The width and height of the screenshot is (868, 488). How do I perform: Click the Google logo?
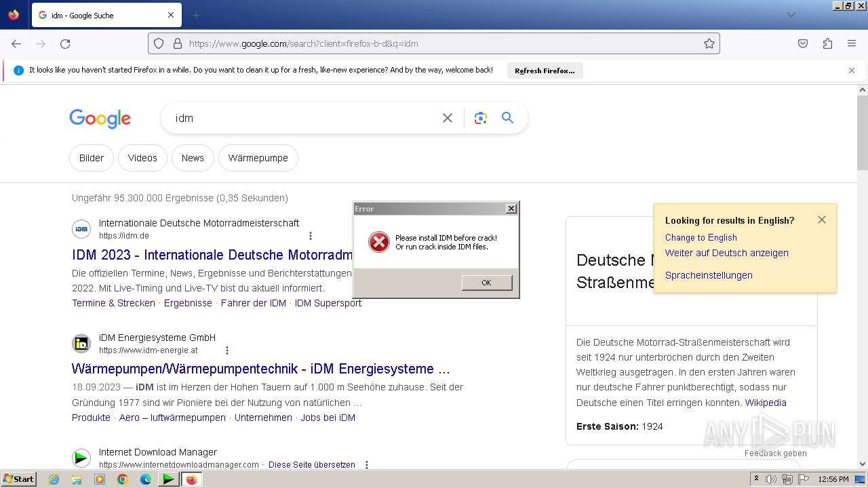click(x=100, y=118)
